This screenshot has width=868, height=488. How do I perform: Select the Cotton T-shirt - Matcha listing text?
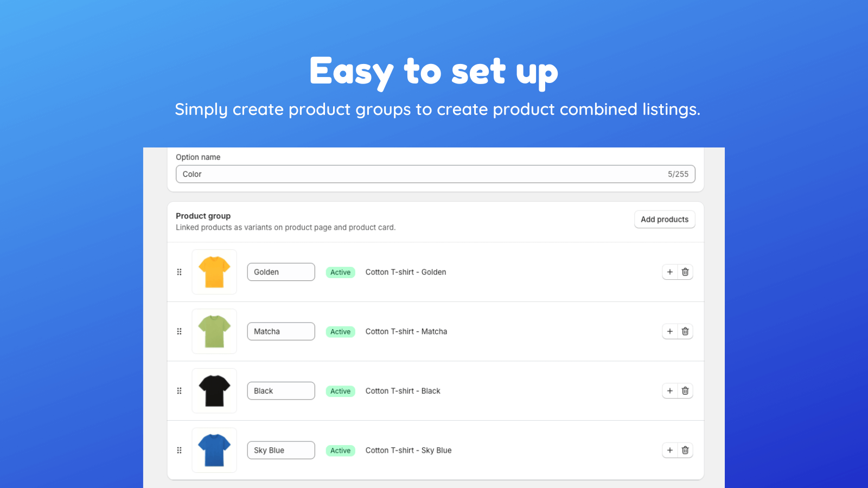click(x=406, y=331)
